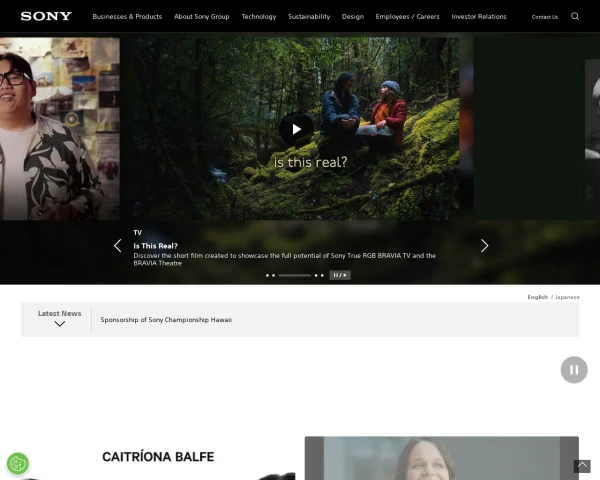Select English language link

point(538,297)
